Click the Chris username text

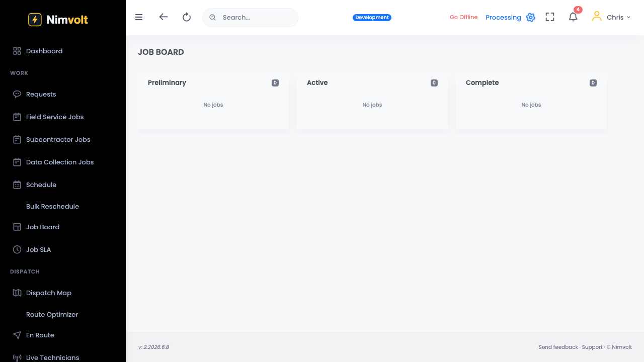(615, 17)
